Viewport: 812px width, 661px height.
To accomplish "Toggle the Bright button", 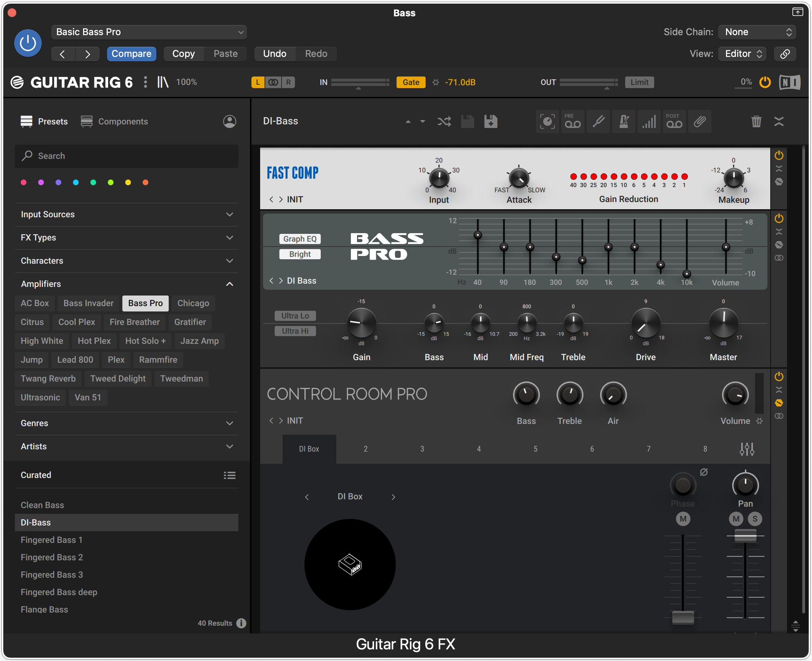I will (300, 254).
